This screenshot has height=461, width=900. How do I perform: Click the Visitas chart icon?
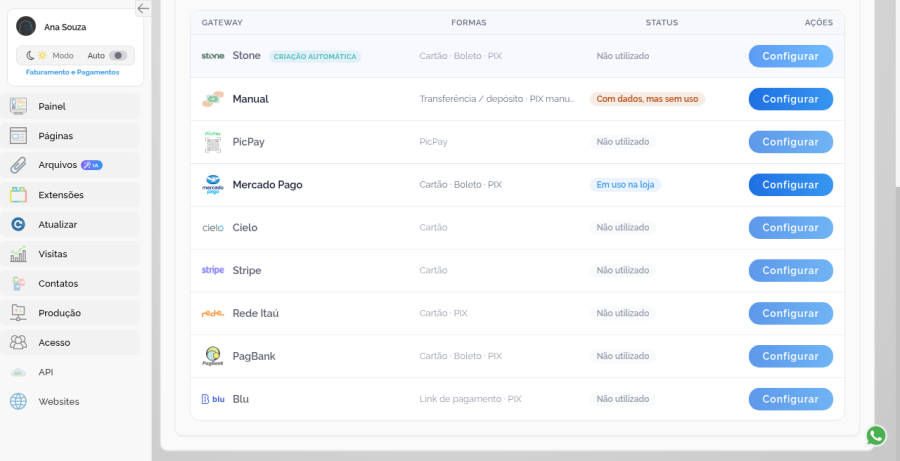click(18, 254)
